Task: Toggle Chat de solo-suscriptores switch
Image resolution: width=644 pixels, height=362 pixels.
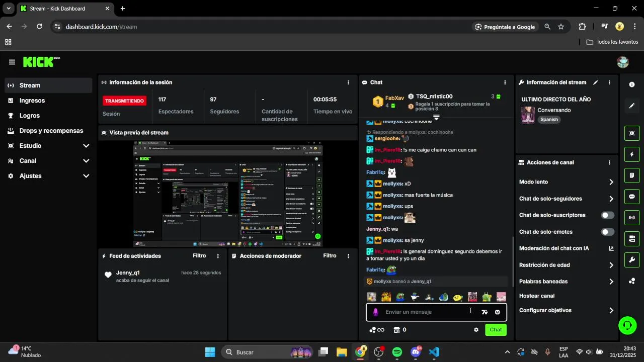Action: pos(608,215)
